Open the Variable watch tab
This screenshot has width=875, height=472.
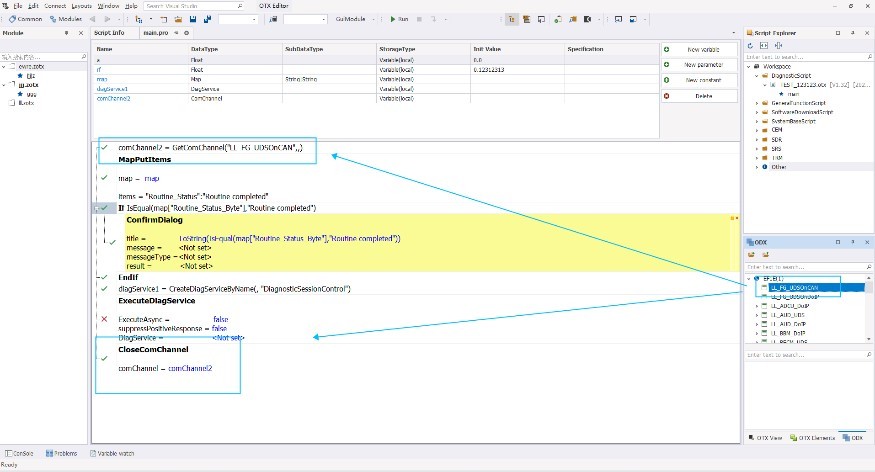[x=112, y=454]
